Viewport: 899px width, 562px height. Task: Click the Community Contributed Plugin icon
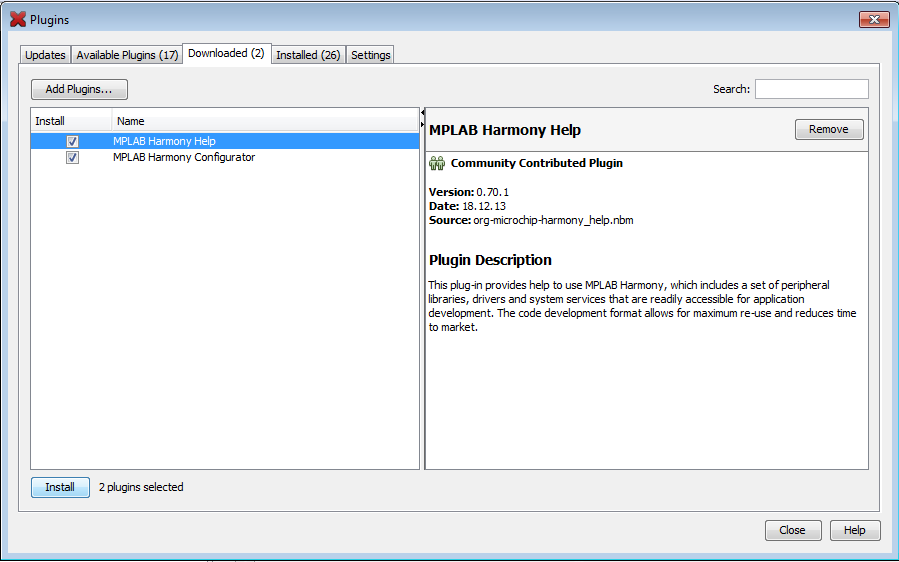point(437,163)
